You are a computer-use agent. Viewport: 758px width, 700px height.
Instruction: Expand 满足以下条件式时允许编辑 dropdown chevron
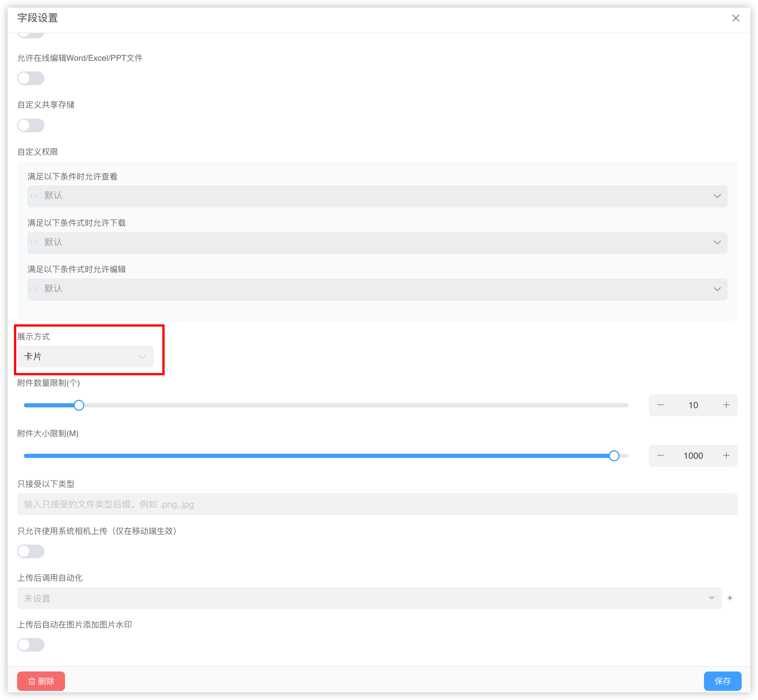717,289
